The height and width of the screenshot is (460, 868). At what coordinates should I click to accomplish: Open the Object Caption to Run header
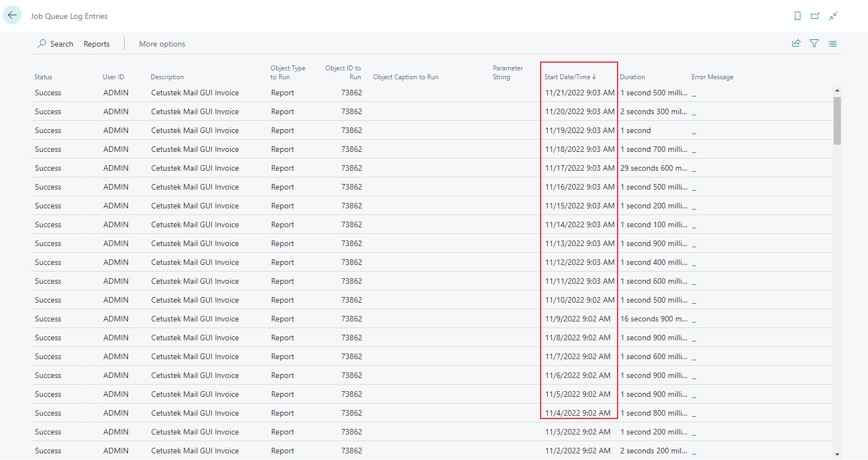click(406, 77)
